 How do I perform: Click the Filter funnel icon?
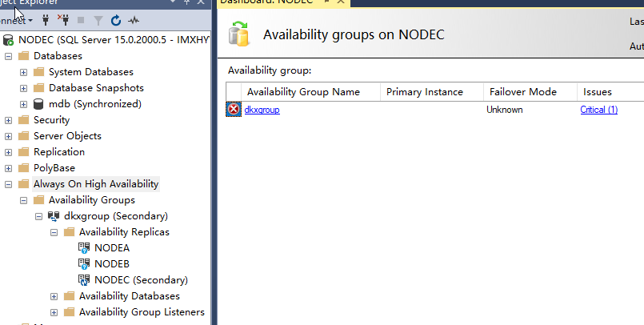point(98,20)
